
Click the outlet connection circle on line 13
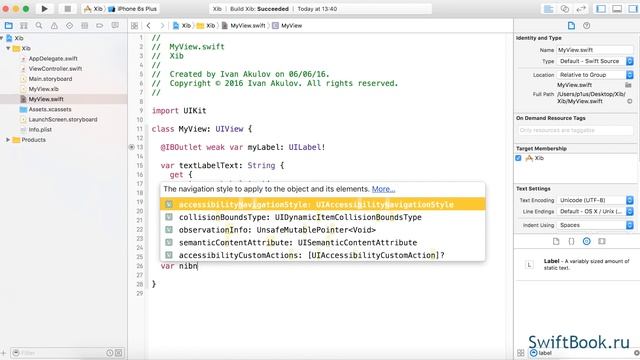point(131,147)
